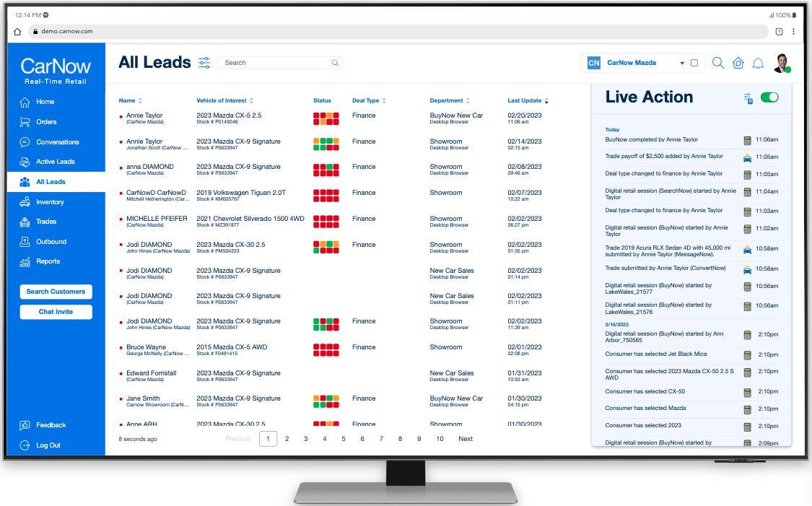Image resolution: width=812 pixels, height=506 pixels.
Task: Sort leads by Name column
Action: [x=131, y=100]
